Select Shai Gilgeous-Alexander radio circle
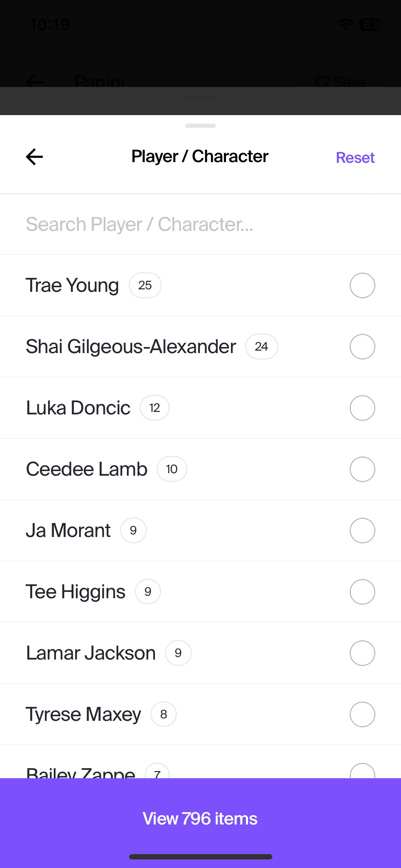 (x=362, y=347)
